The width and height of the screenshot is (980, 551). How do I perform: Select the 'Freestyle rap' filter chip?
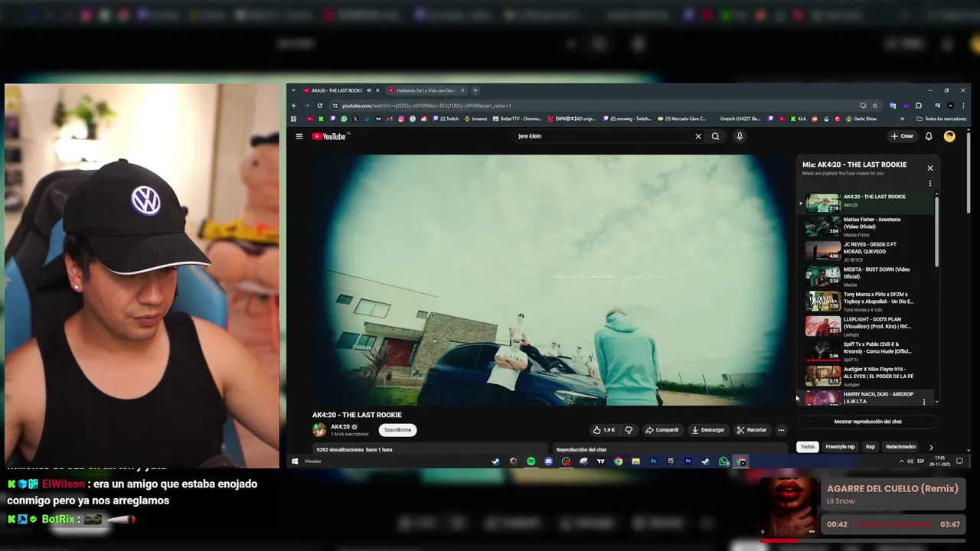[840, 447]
